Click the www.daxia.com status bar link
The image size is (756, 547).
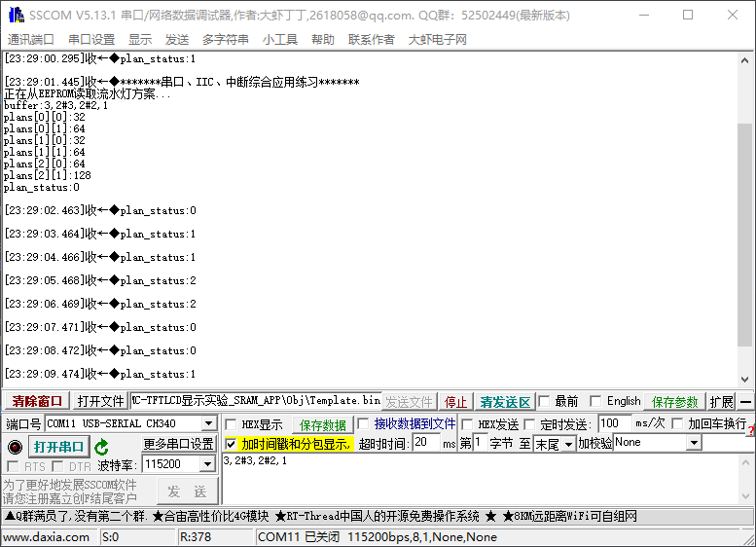click(x=47, y=537)
